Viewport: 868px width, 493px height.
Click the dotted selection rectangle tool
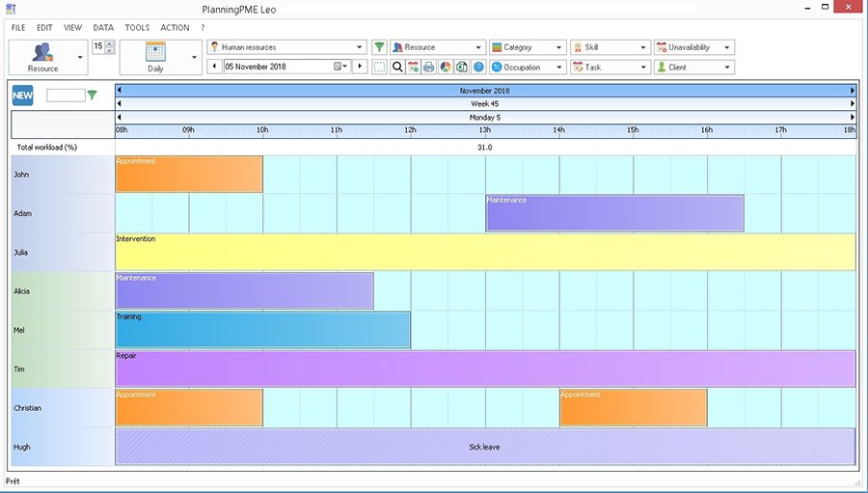(379, 67)
